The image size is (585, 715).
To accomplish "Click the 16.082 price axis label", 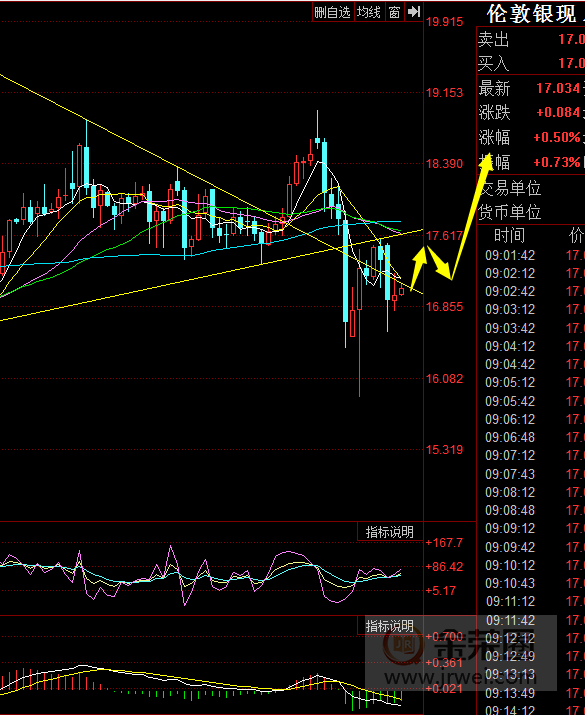I will [x=444, y=378].
